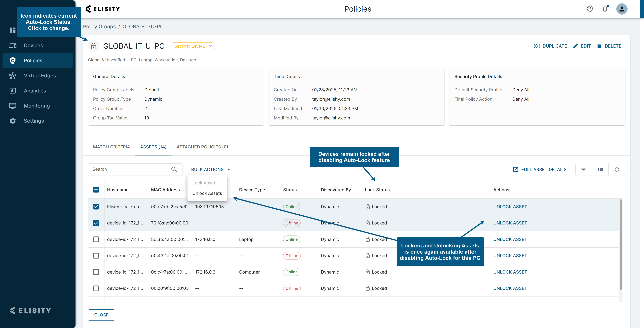644x328 pixels.
Task: Open the help question mark icon
Action: click(x=589, y=9)
